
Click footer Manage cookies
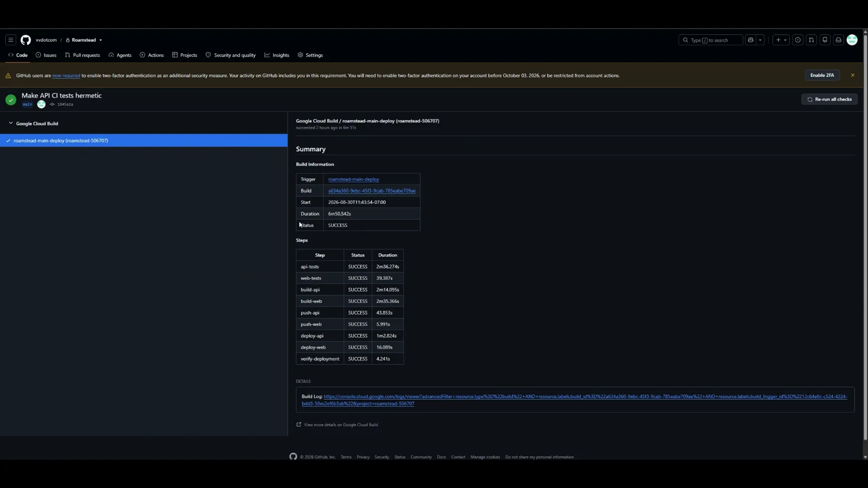(x=486, y=457)
